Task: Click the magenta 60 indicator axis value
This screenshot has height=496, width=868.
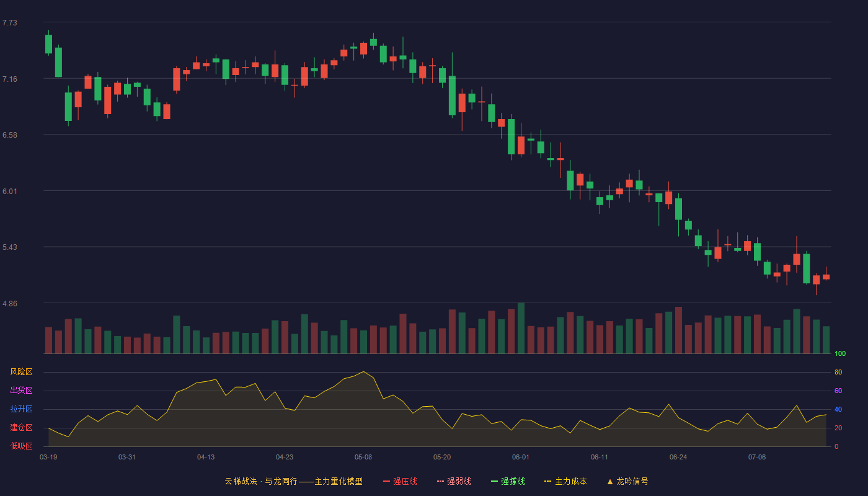Action: (838, 391)
